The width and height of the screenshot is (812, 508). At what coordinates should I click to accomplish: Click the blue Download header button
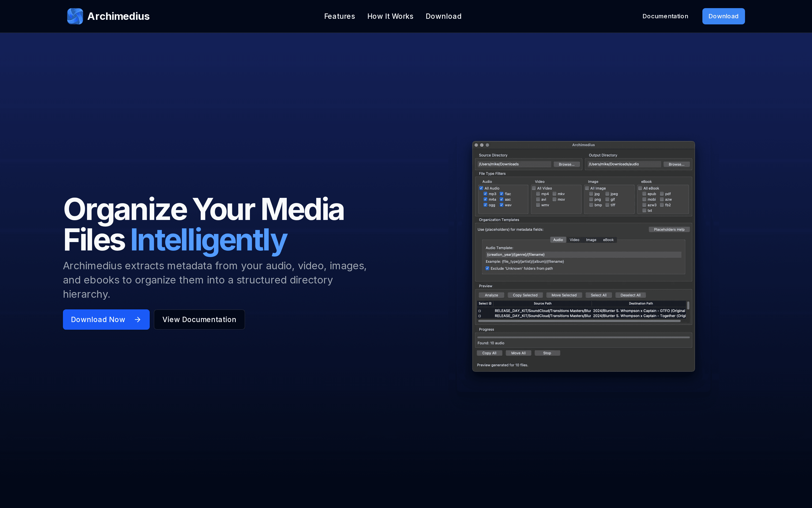pos(723,16)
